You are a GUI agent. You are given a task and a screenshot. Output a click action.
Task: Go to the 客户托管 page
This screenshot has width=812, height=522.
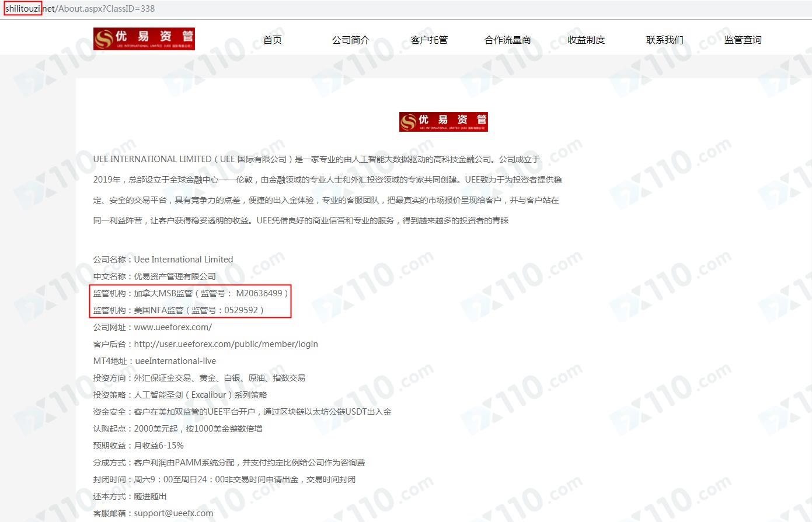click(429, 40)
